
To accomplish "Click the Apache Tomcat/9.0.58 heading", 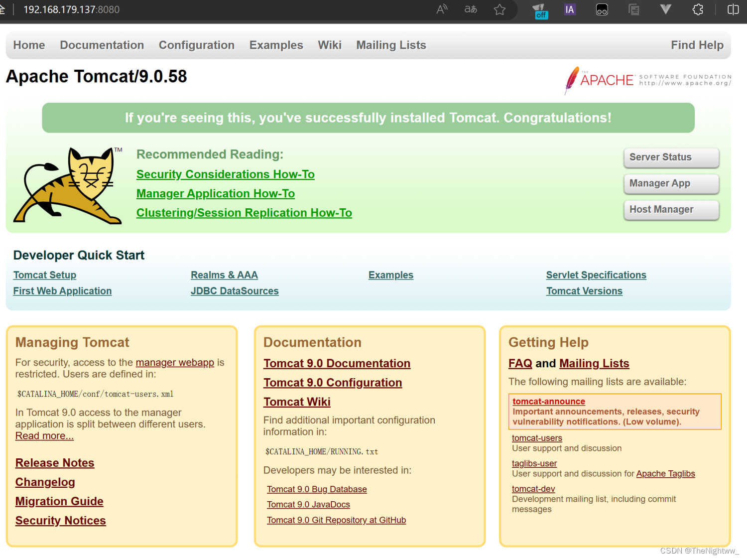I will pyautogui.click(x=97, y=76).
